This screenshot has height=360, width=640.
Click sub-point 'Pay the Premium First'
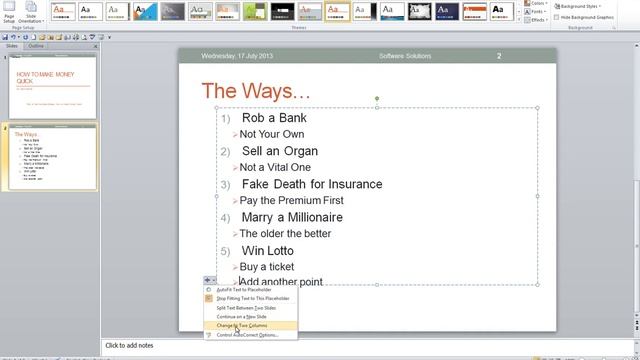pos(291,200)
